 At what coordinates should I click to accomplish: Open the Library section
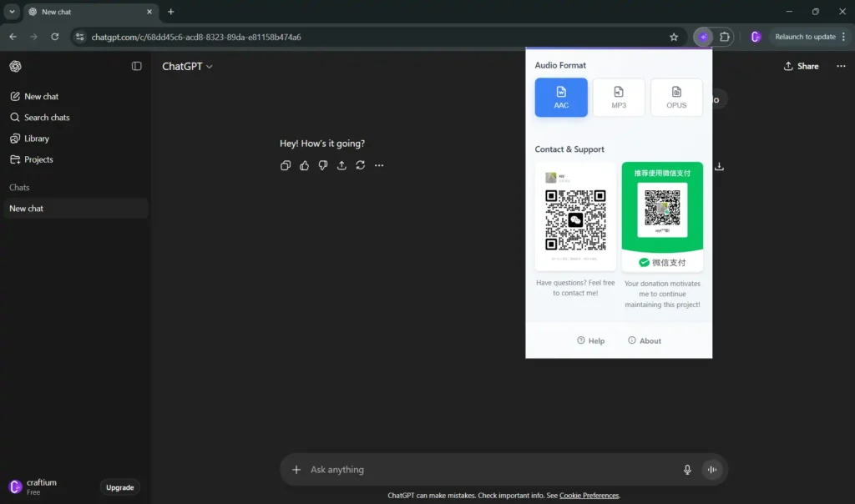(37, 139)
